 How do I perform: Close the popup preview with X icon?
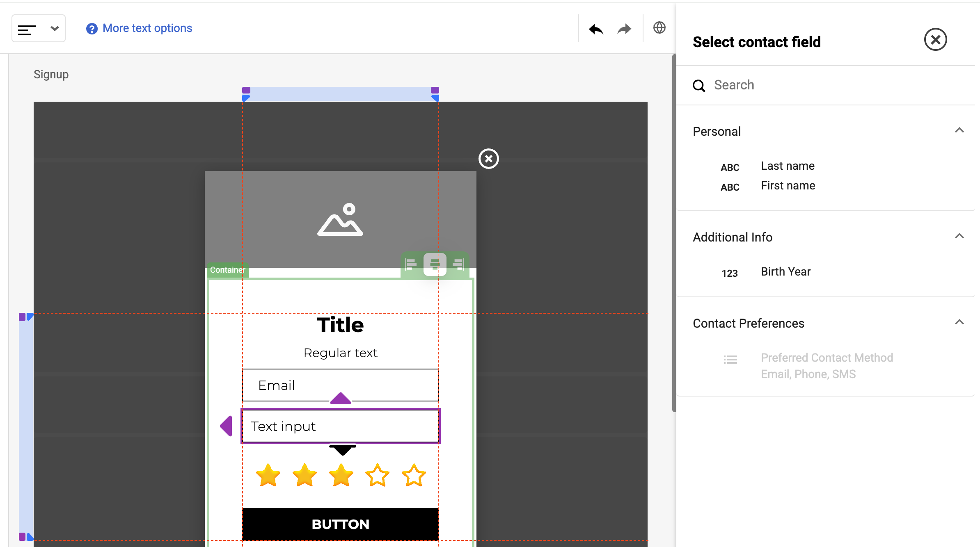(488, 159)
